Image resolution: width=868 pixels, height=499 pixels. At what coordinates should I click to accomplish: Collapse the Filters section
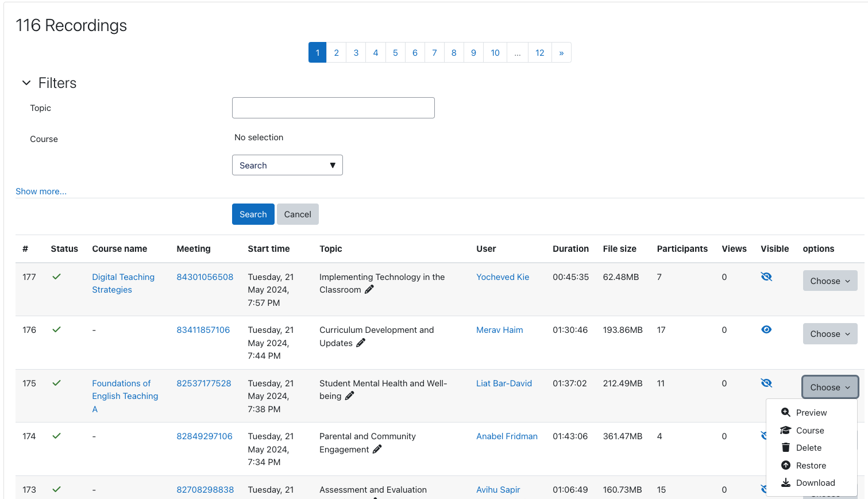[x=26, y=83]
